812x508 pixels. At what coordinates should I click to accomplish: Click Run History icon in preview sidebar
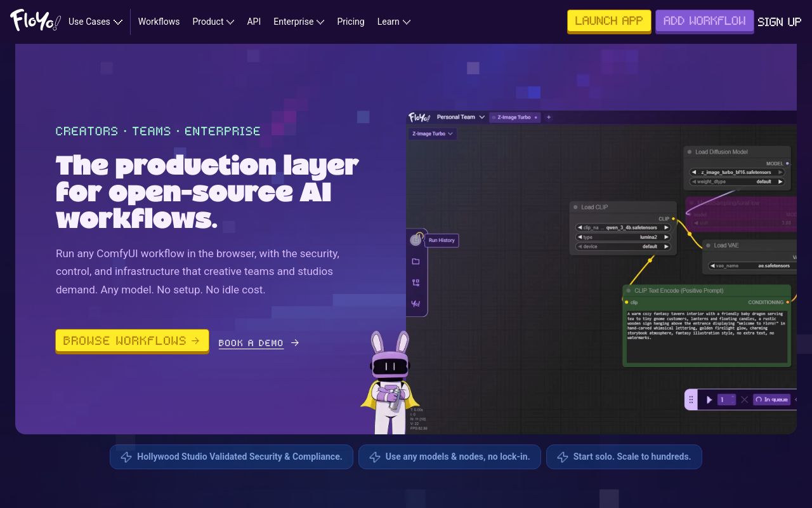point(416,240)
